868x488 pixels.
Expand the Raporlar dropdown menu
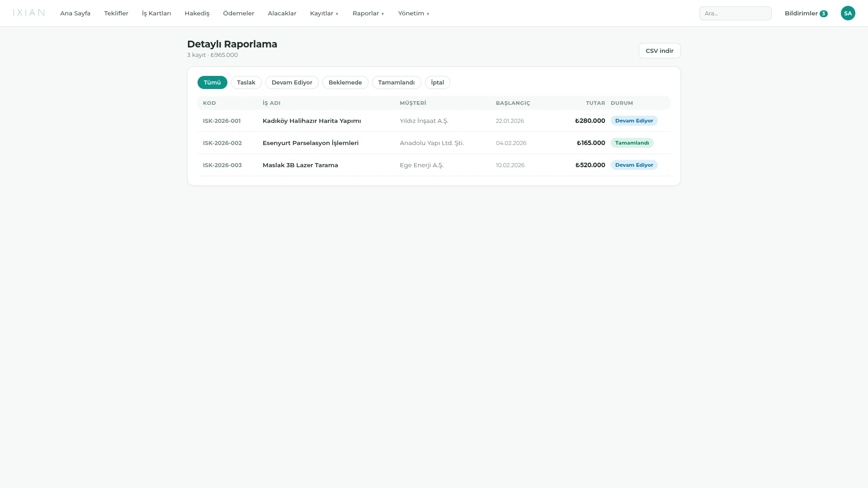pyautogui.click(x=368, y=13)
